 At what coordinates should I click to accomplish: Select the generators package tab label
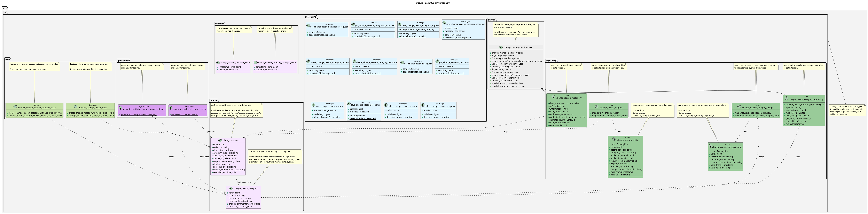coord(123,61)
